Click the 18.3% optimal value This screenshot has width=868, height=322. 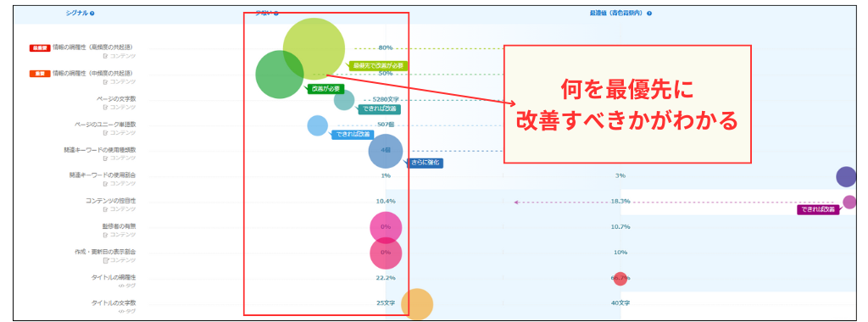[x=620, y=201]
